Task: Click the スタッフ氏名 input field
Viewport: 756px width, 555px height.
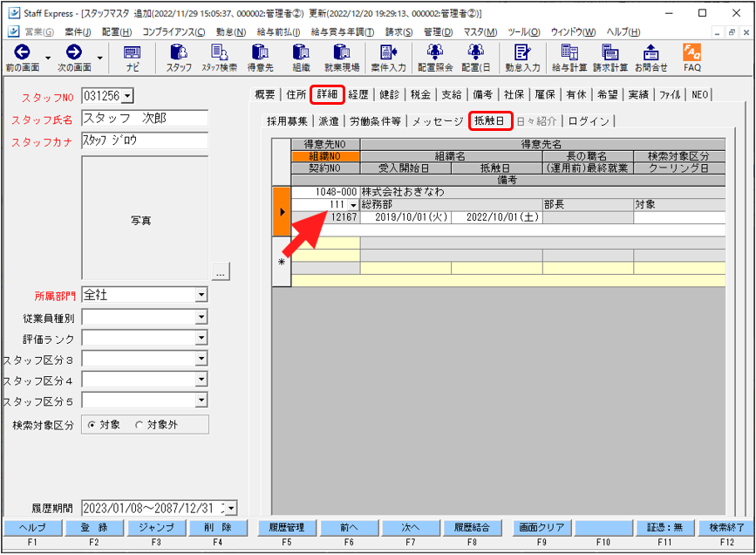Action: (x=145, y=119)
